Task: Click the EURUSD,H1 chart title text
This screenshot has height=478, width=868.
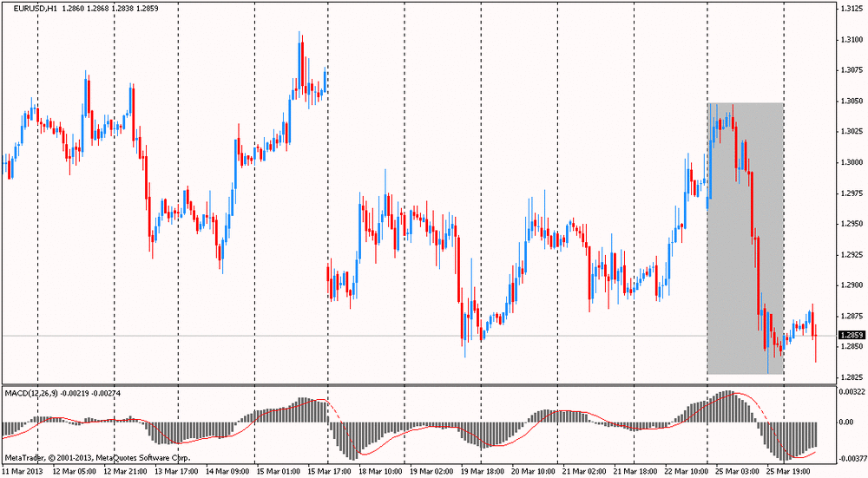Action: (x=35, y=10)
